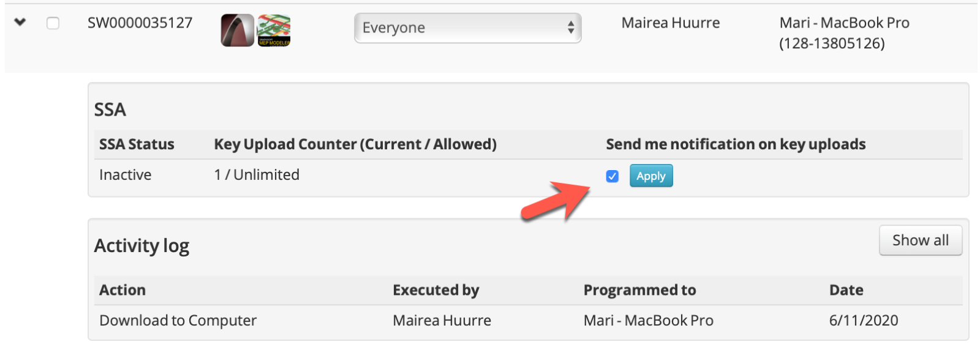Click the Executed by column header
This screenshot has height=350, width=980.
435,290
